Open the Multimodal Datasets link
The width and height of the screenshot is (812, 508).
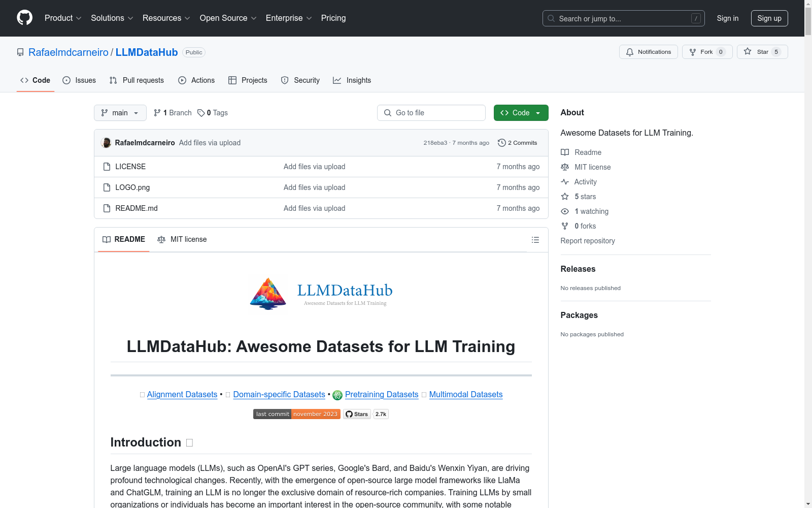click(466, 395)
